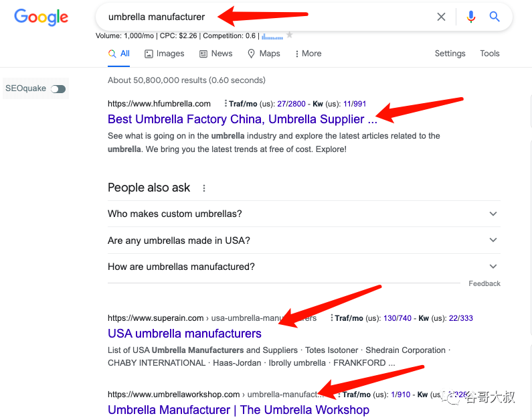Switch to the News tab
Image resolution: width=532 pixels, height=420 pixels.
coord(215,54)
